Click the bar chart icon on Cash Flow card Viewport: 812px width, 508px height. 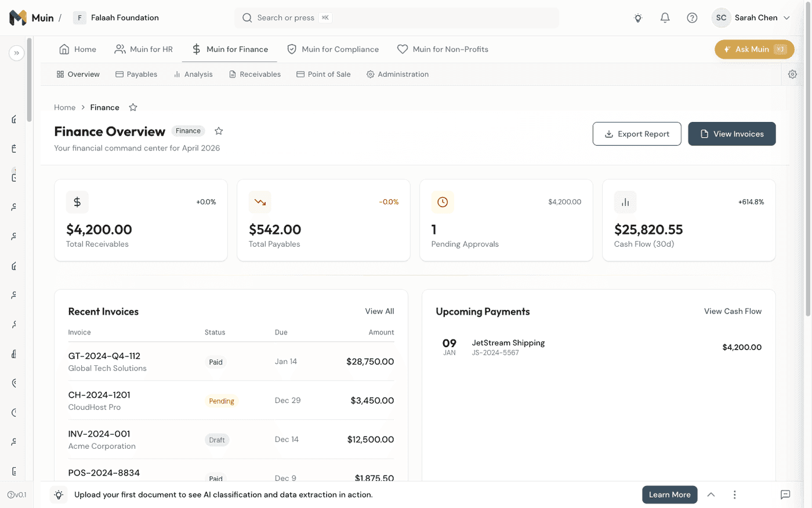625,201
